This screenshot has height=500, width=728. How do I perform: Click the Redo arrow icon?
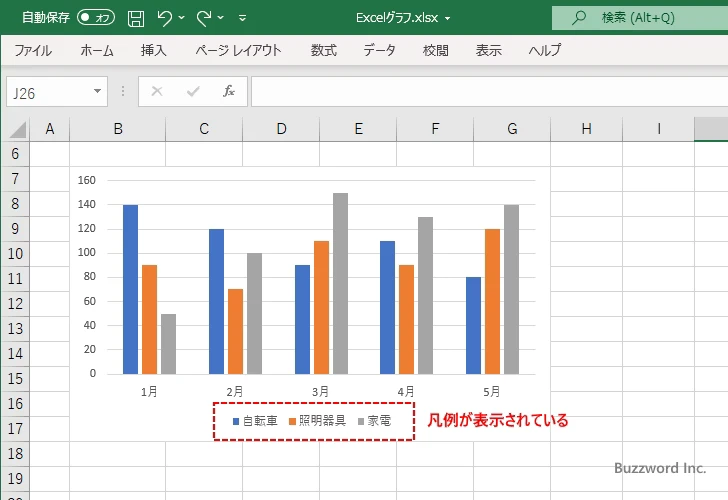pyautogui.click(x=204, y=17)
